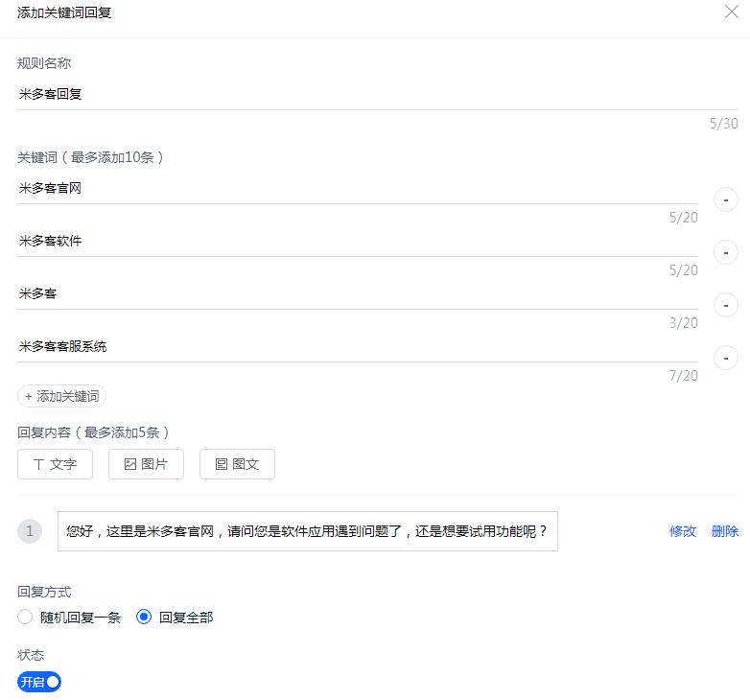This screenshot has height=700, width=750.
Task: Edit the keyword field 米多客官网
Action: click(x=358, y=188)
